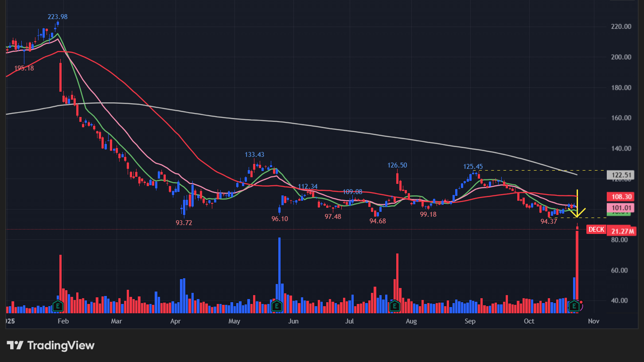Image resolution: width=644 pixels, height=362 pixels.
Task: Click the pink 101.01 price label
Action: 620,207
